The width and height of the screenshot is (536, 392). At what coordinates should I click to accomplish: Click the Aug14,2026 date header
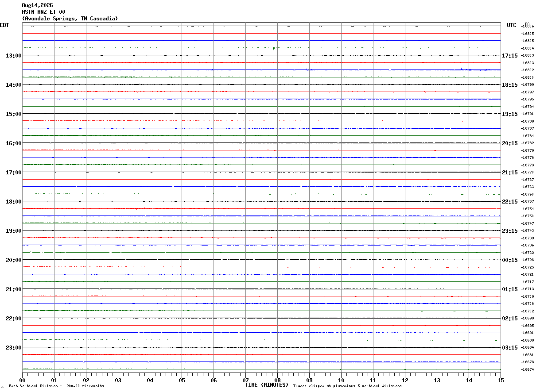(x=37, y=5)
